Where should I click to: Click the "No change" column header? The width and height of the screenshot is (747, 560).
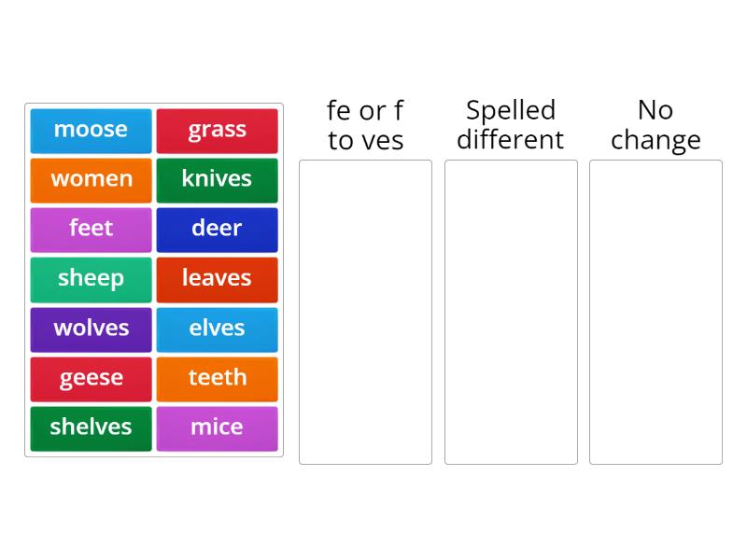coord(655,124)
